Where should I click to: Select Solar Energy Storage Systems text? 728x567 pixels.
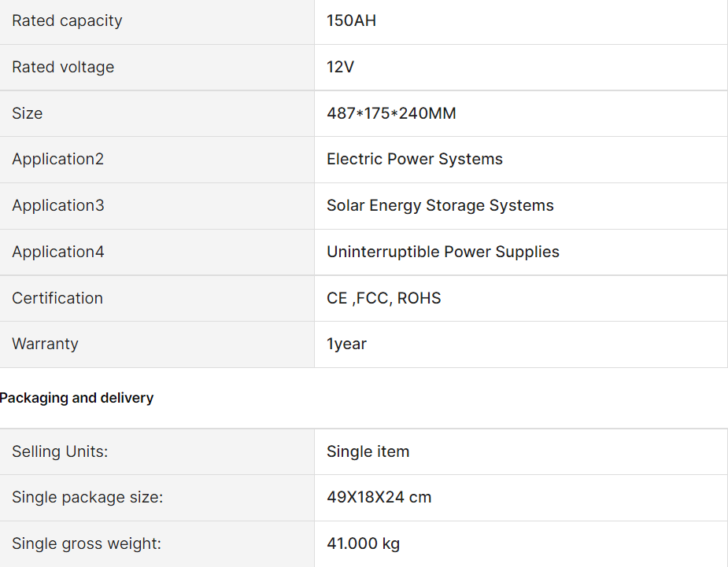[440, 206]
